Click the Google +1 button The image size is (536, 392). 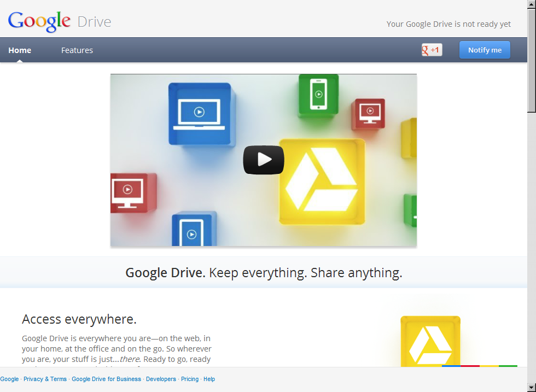coord(432,50)
